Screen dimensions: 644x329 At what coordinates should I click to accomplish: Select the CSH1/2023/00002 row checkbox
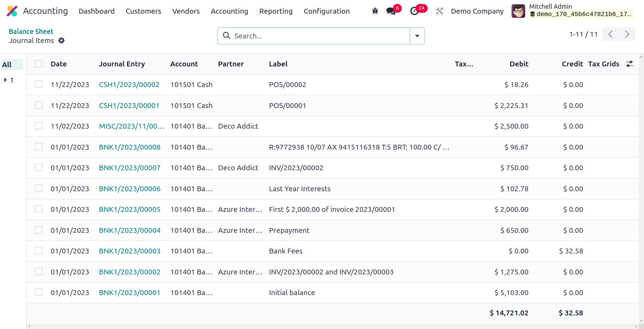click(x=39, y=85)
